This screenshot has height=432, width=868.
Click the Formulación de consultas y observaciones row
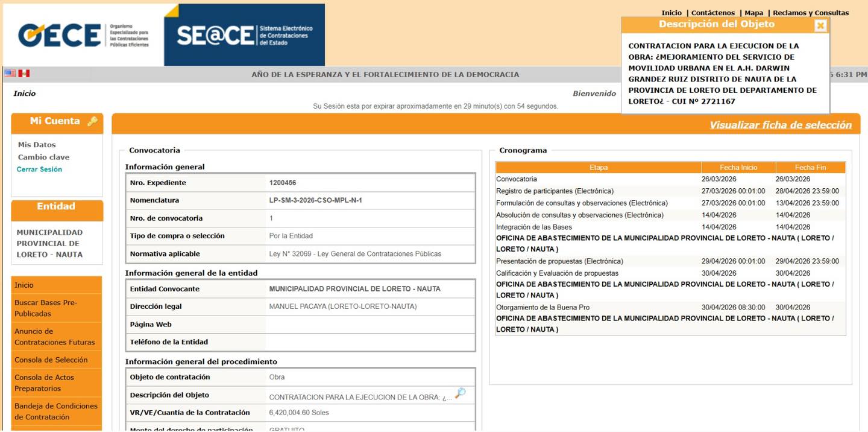(x=670, y=203)
